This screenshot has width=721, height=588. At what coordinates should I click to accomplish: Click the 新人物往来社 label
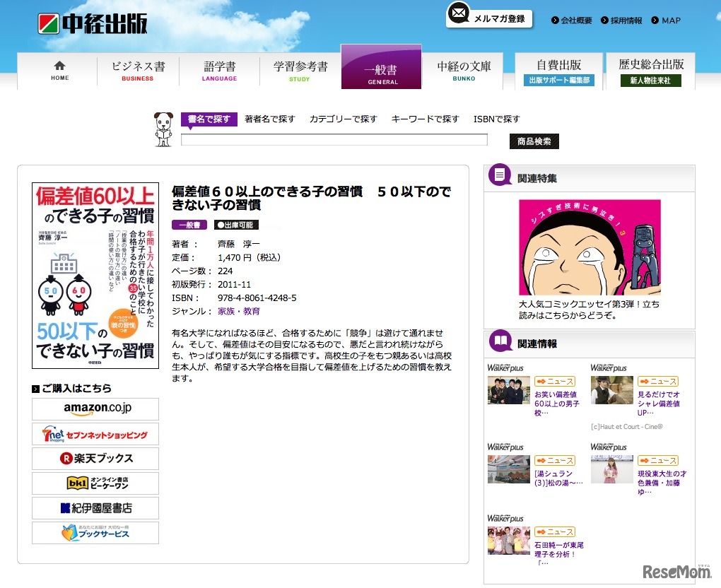(x=650, y=81)
